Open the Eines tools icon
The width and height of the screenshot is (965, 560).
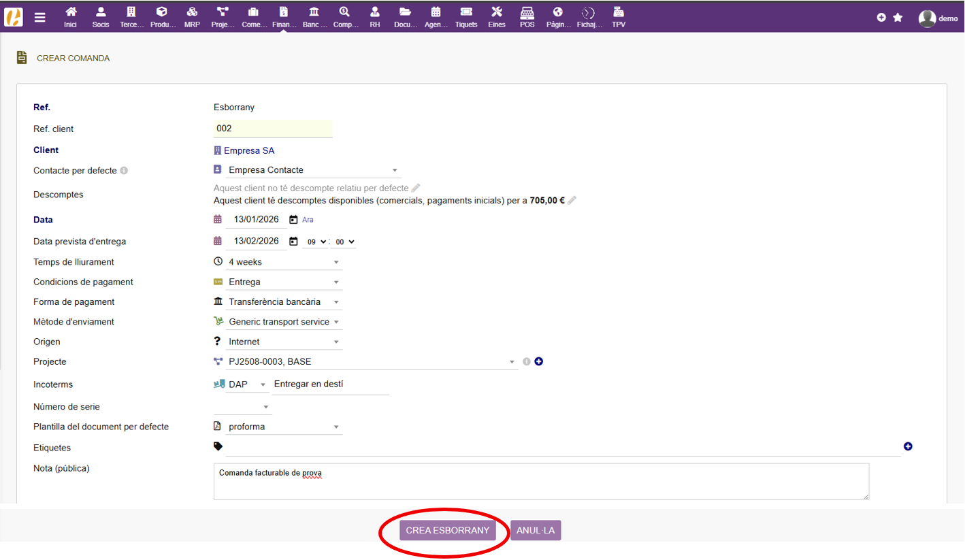497,17
